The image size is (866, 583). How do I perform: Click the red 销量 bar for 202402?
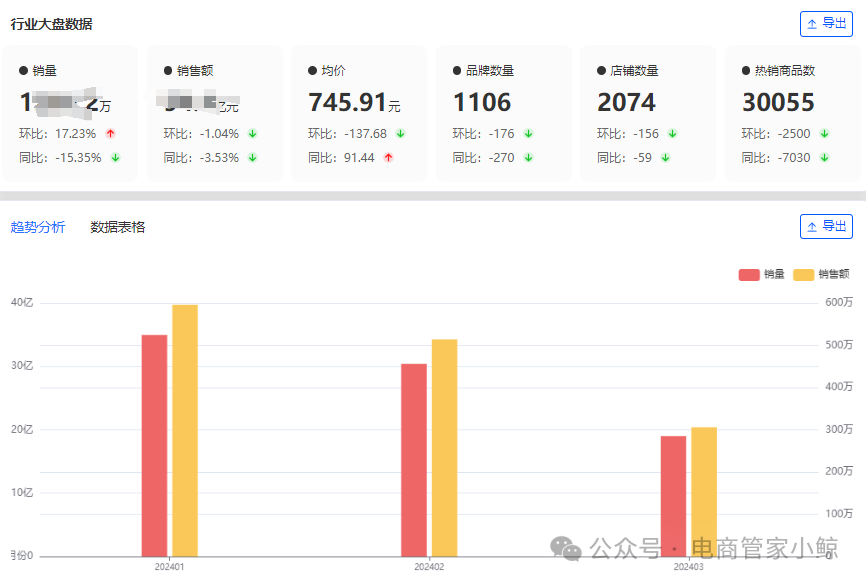414,460
